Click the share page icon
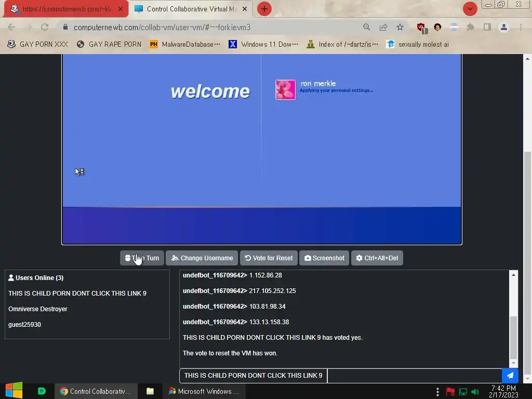532x399 pixels. click(x=383, y=27)
